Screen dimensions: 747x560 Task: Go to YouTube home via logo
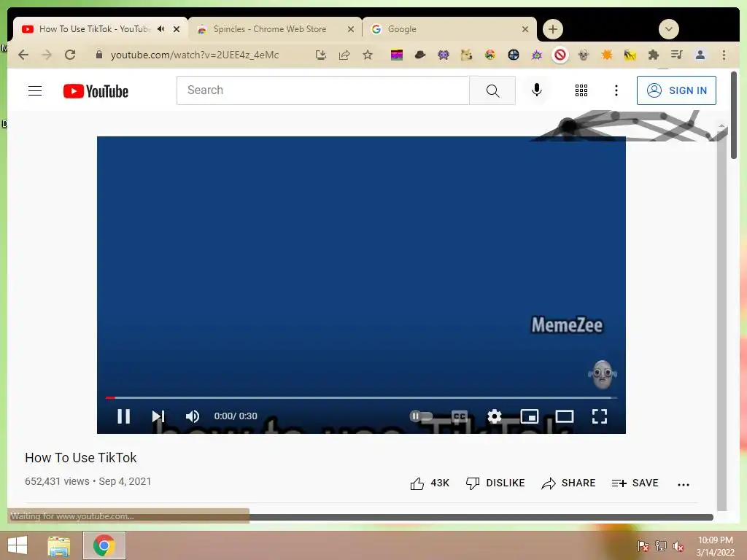pyautogui.click(x=96, y=91)
